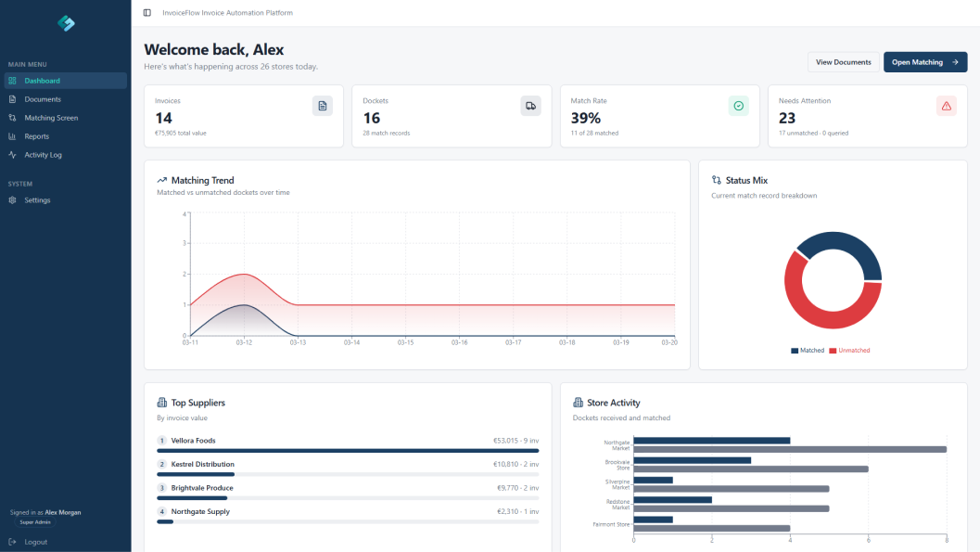Click '17 unmatched · 0 queried' text
Viewport: 980px width, 552px height.
pos(813,134)
